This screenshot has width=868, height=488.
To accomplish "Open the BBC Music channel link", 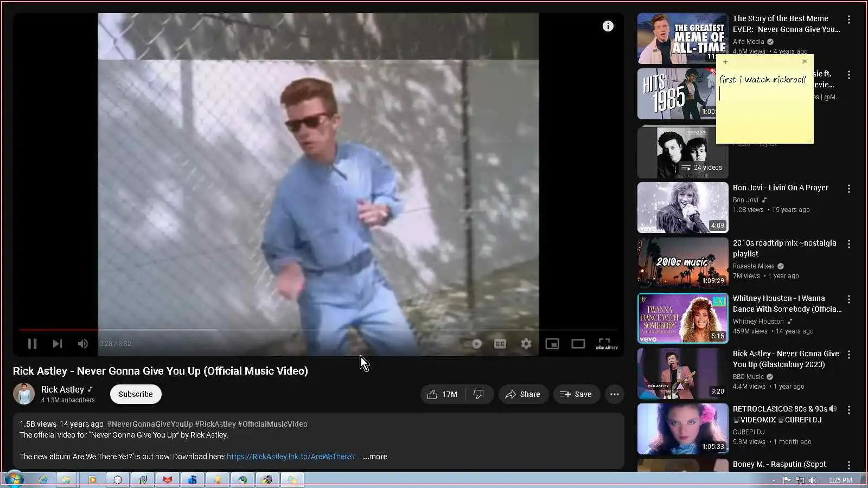I will (x=748, y=377).
